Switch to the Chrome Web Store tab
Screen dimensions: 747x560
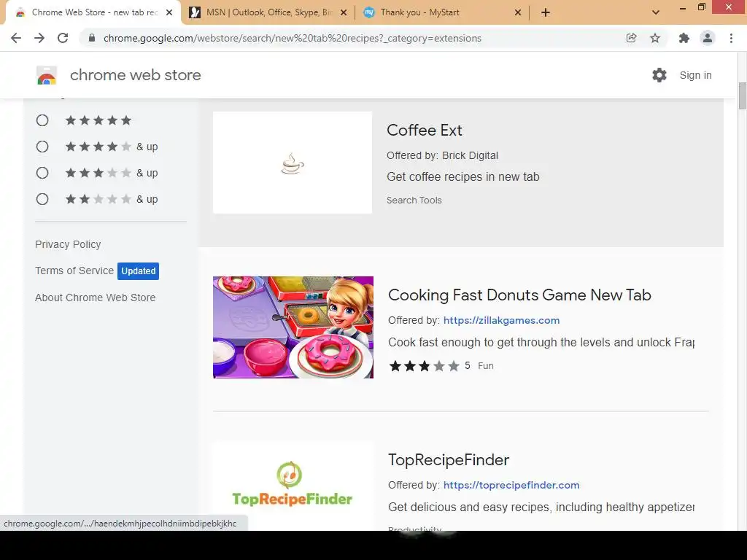pos(93,12)
